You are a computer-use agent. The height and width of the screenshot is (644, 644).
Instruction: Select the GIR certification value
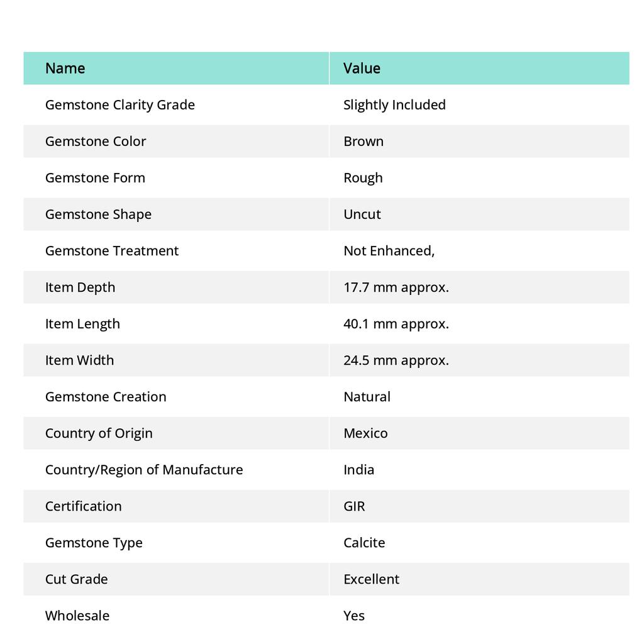[x=354, y=506]
